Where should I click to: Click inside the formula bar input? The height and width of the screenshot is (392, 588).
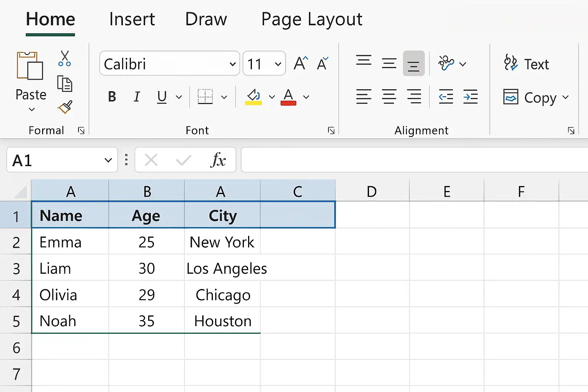click(415, 160)
